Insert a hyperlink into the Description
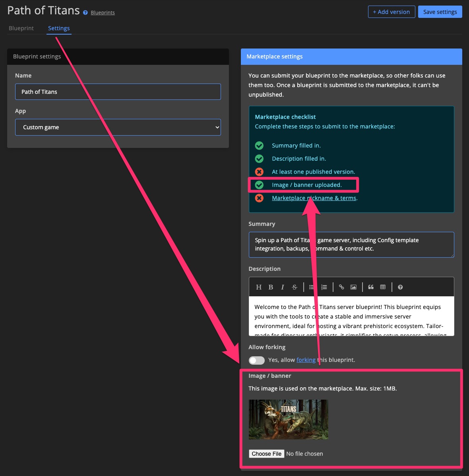This screenshot has height=476, width=469. point(341,287)
